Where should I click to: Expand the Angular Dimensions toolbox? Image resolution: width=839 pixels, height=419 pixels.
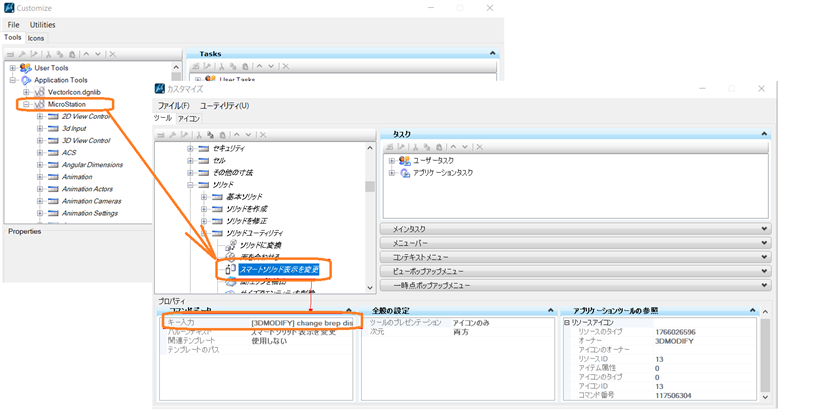(40, 165)
